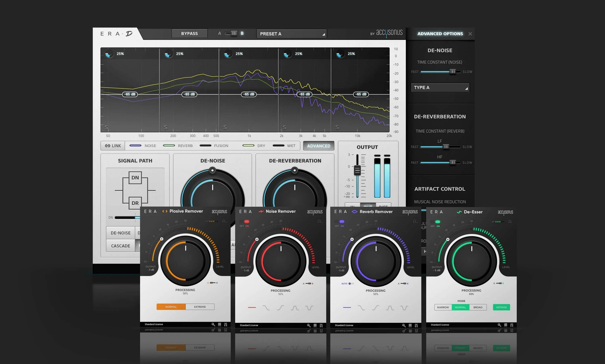The width and height of the screenshot is (605, 364).
Task: Open the manual book icon in Plosive Remover
Action: tap(219, 324)
